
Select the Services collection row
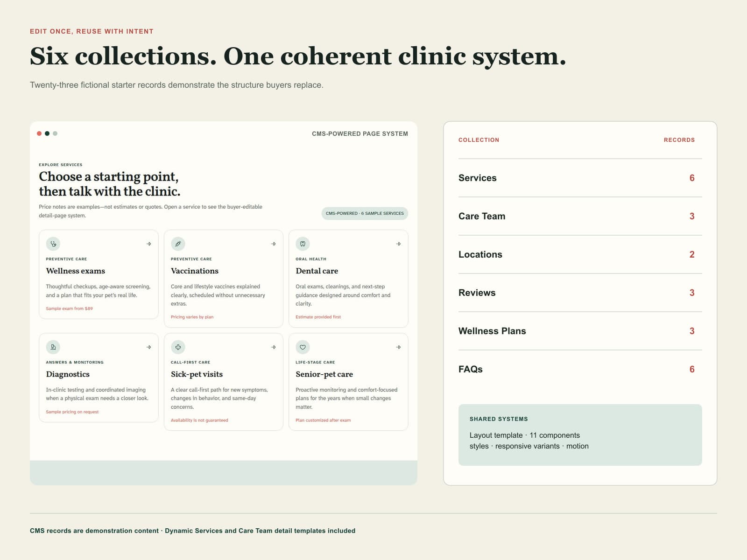click(x=580, y=178)
